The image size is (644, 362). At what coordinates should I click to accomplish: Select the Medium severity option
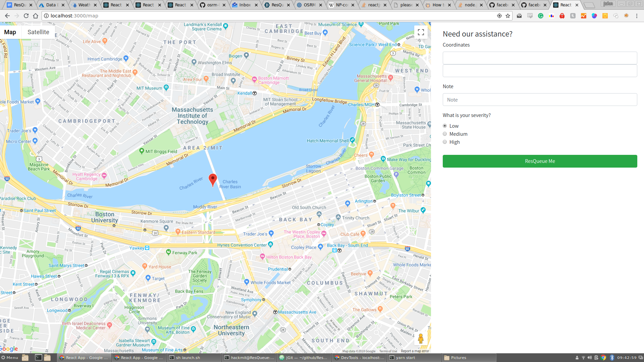[x=445, y=134]
